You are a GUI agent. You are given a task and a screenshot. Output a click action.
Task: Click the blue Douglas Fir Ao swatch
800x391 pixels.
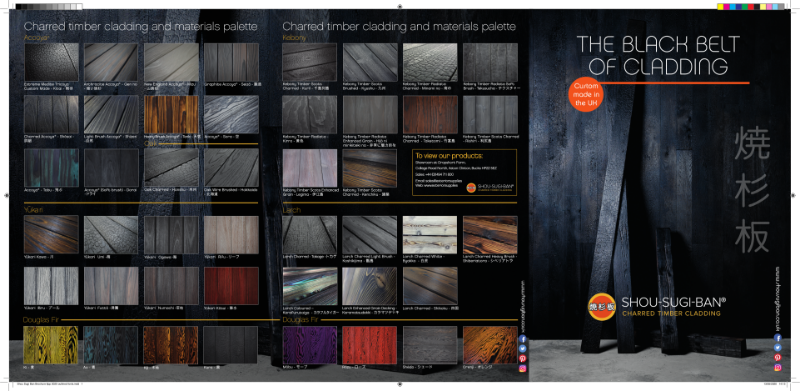click(111, 345)
